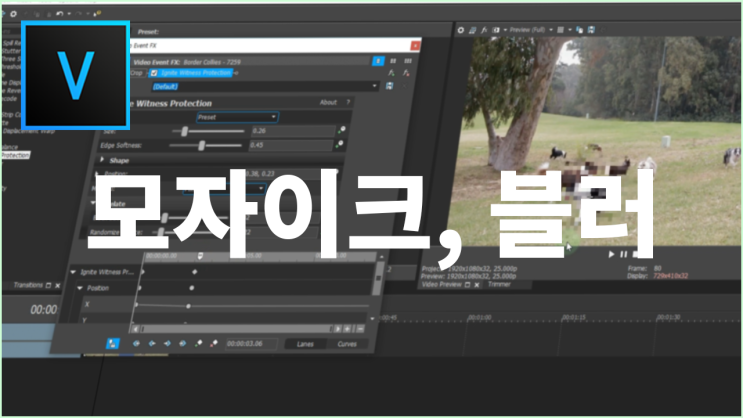743x418 pixels.
Task: Switch keyframe view to Curves
Action: click(347, 344)
